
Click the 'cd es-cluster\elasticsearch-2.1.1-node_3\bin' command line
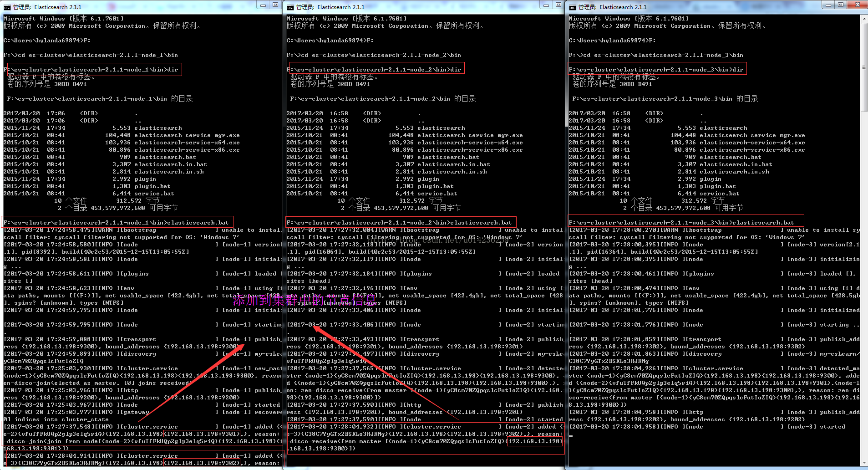pyautogui.click(x=656, y=55)
